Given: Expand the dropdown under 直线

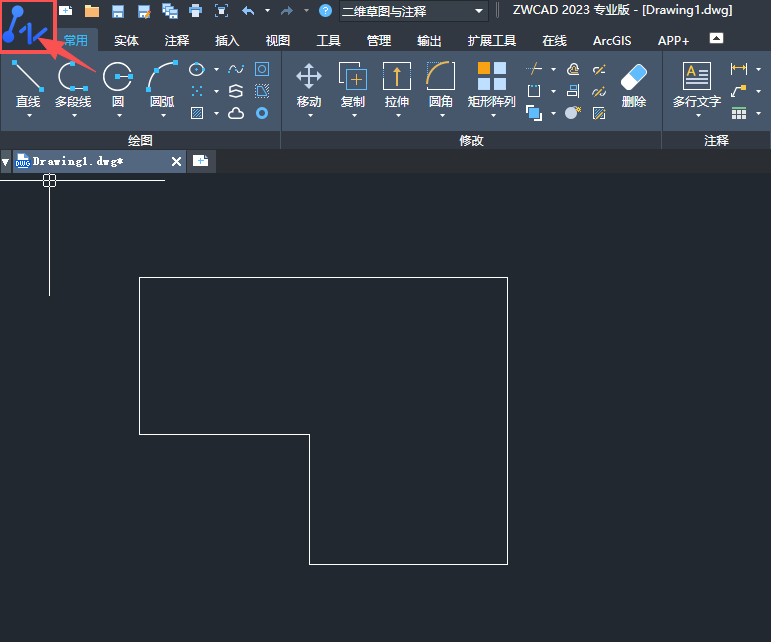Looking at the screenshot, I should pyautogui.click(x=29, y=116).
